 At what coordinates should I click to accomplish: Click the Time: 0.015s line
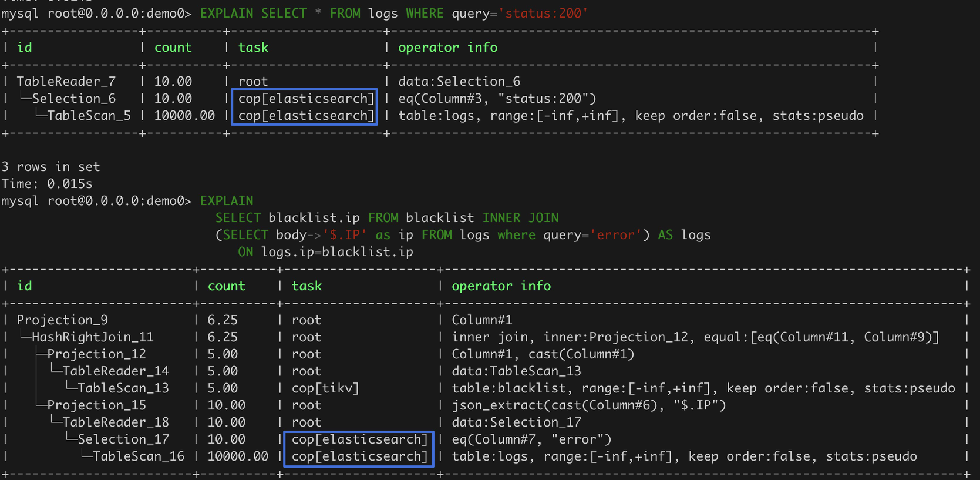point(47,184)
